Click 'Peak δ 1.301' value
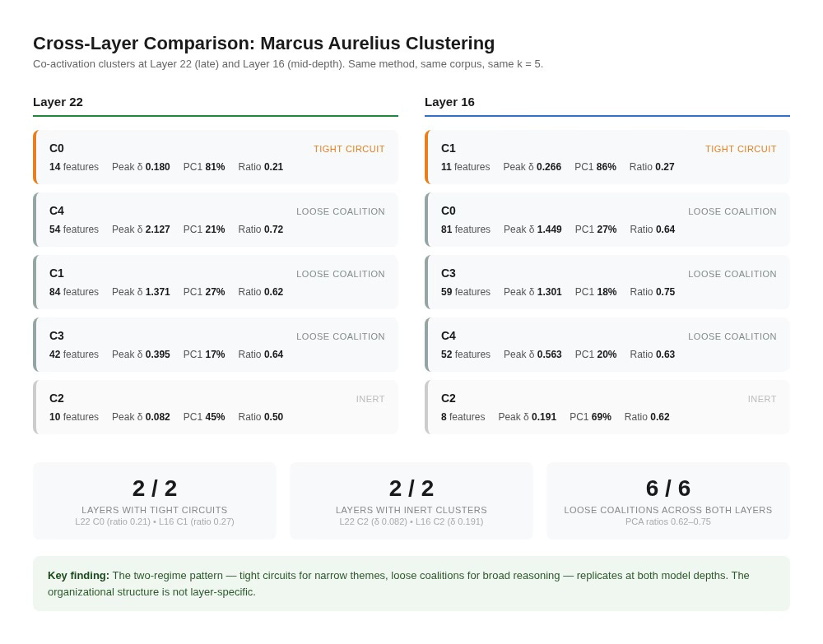This screenshot has width=823, height=644. point(532,292)
